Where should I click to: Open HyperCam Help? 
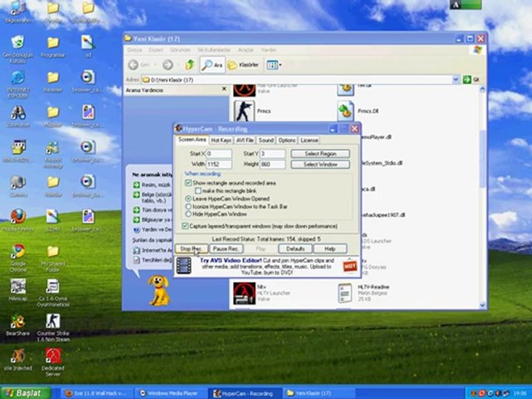[x=330, y=249]
